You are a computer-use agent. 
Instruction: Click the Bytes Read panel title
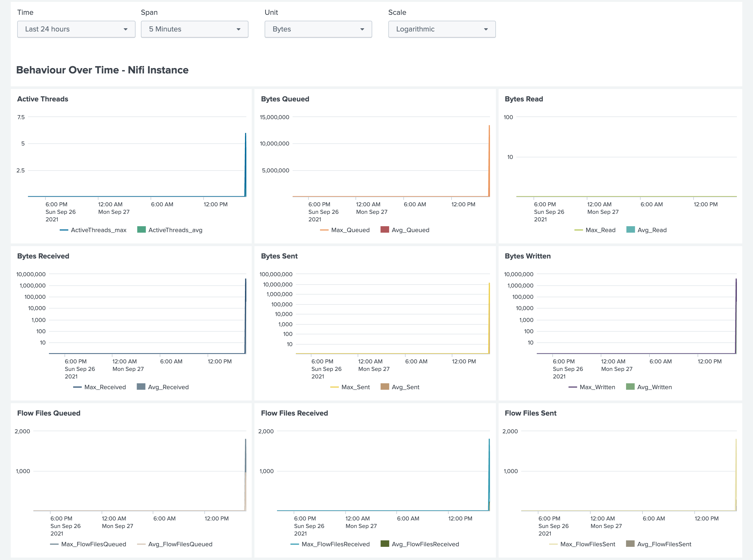524,99
